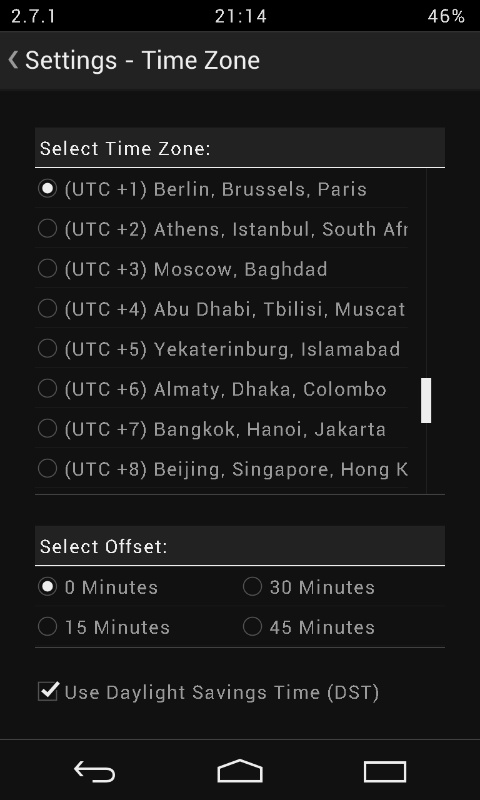Tap the 21:14 clock in status bar
Viewport: 480px width, 800px height.
click(241, 16)
